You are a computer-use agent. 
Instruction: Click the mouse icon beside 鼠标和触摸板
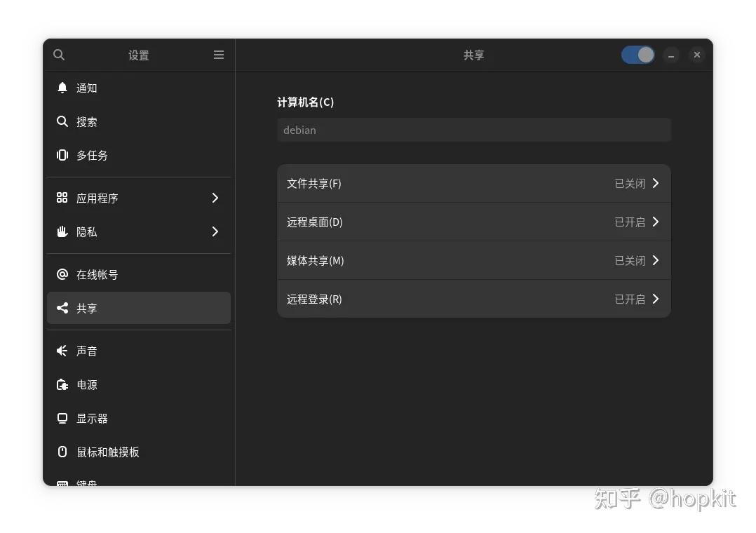point(62,452)
